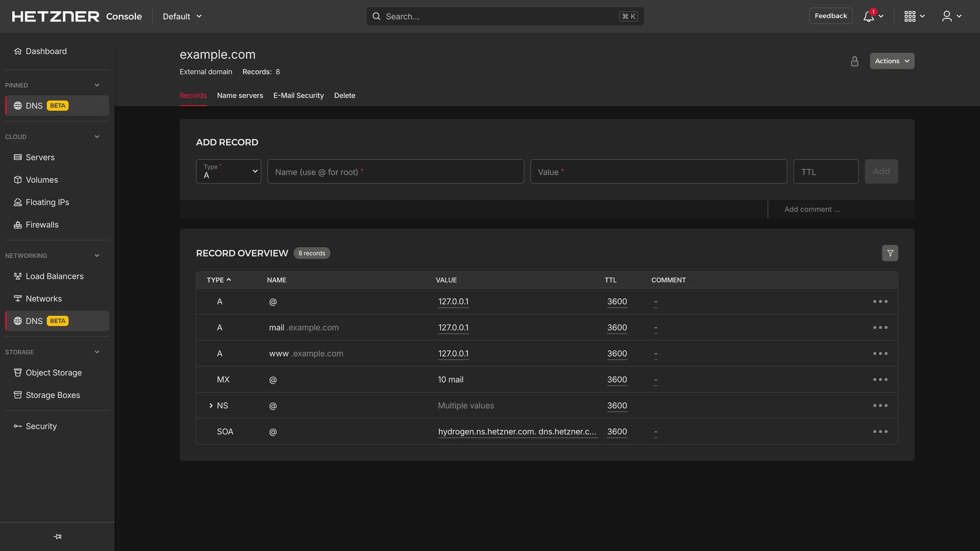Switch to the E-Mail Security tab
The width and height of the screenshot is (980, 551).
coord(298,95)
